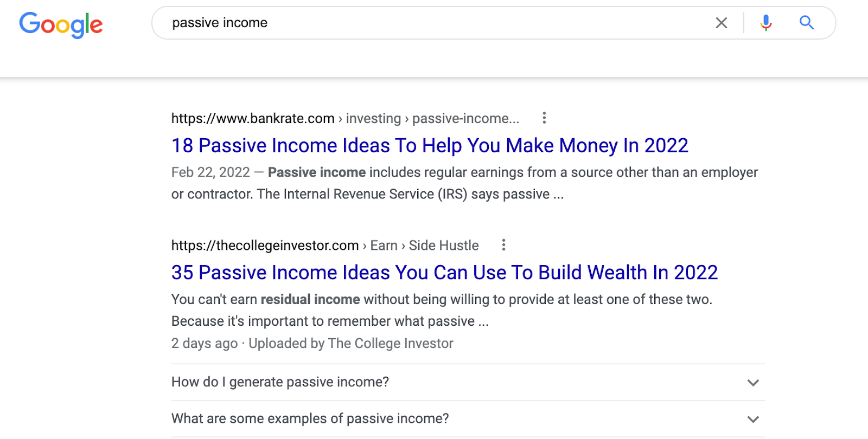The image size is (868, 439).
Task: Click the thecollegeinvestor.com URL breadcrumb
Action: 265,246
